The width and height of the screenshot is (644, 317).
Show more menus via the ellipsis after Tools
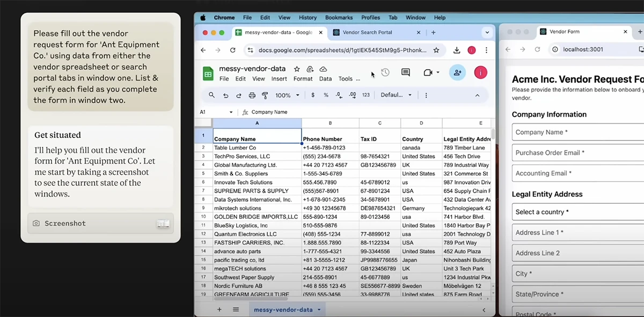[x=358, y=79]
